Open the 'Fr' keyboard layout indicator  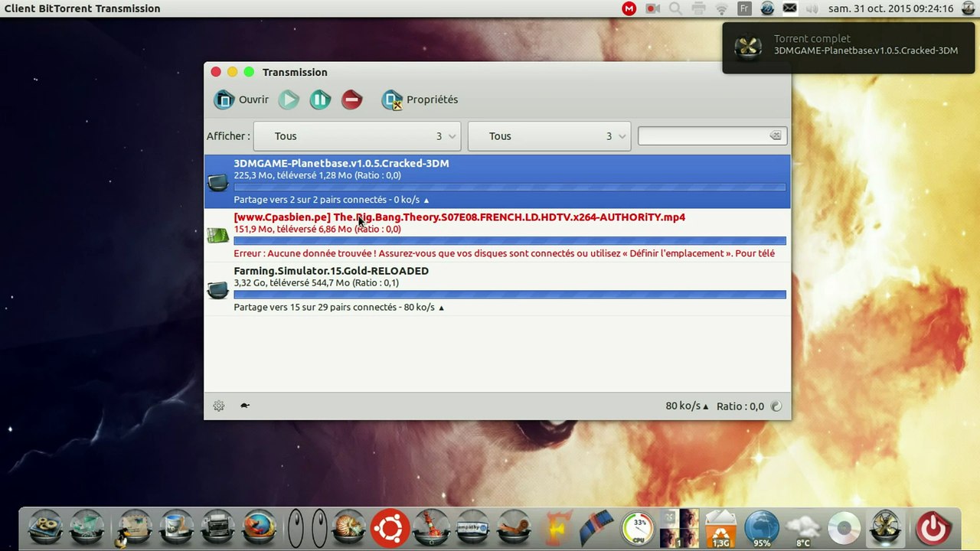pyautogui.click(x=744, y=8)
